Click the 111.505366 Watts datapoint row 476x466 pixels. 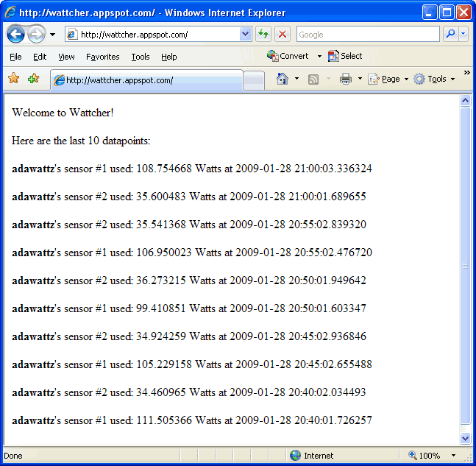coord(192,420)
